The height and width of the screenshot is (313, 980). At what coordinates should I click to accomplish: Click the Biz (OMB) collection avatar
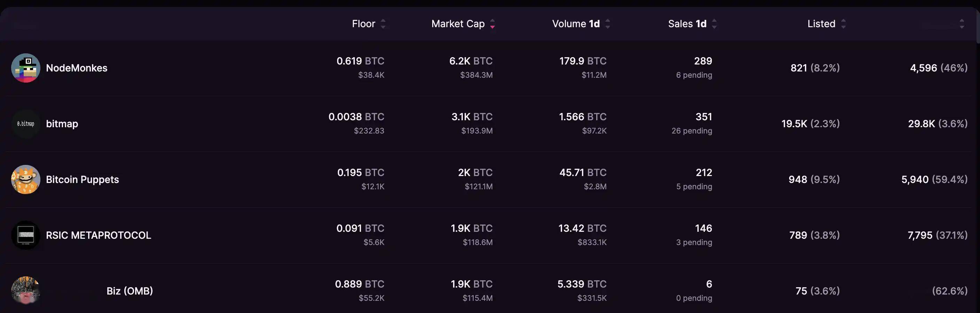[25, 291]
